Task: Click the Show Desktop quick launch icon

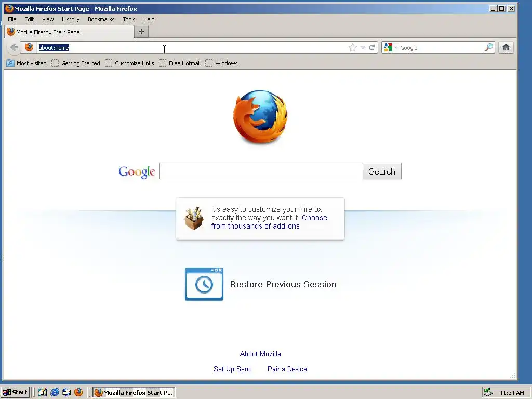Action: (66, 392)
